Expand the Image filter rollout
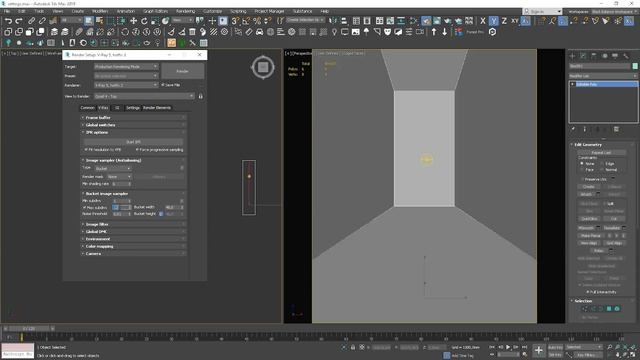Screen dimensions: 640x360 133,224
